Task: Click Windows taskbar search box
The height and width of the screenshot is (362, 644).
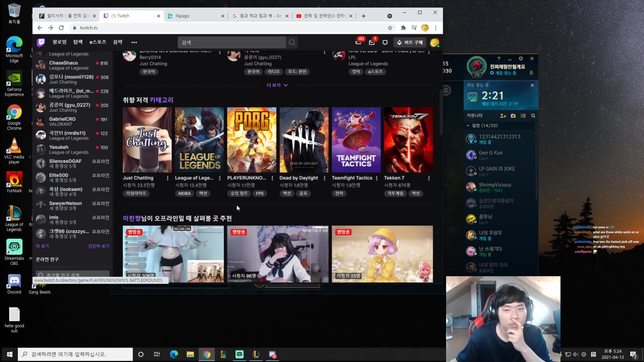Action: (x=75, y=354)
